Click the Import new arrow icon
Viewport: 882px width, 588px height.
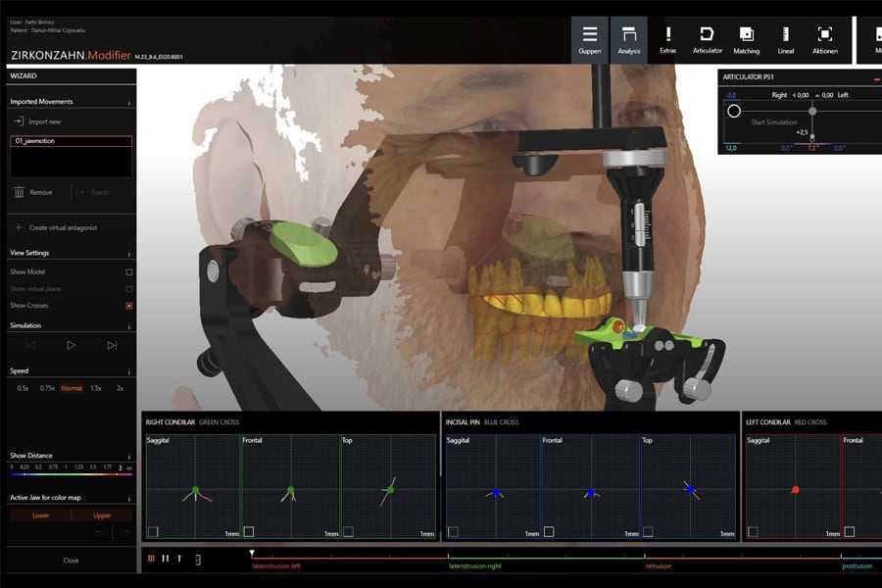point(19,121)
